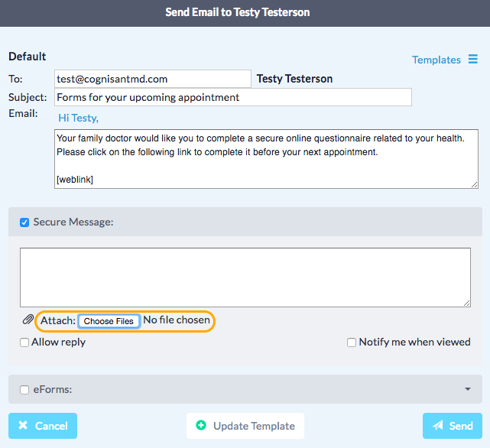Open the Templates link
The width and height of the screenshot is (490, 448).
point(436,60)
